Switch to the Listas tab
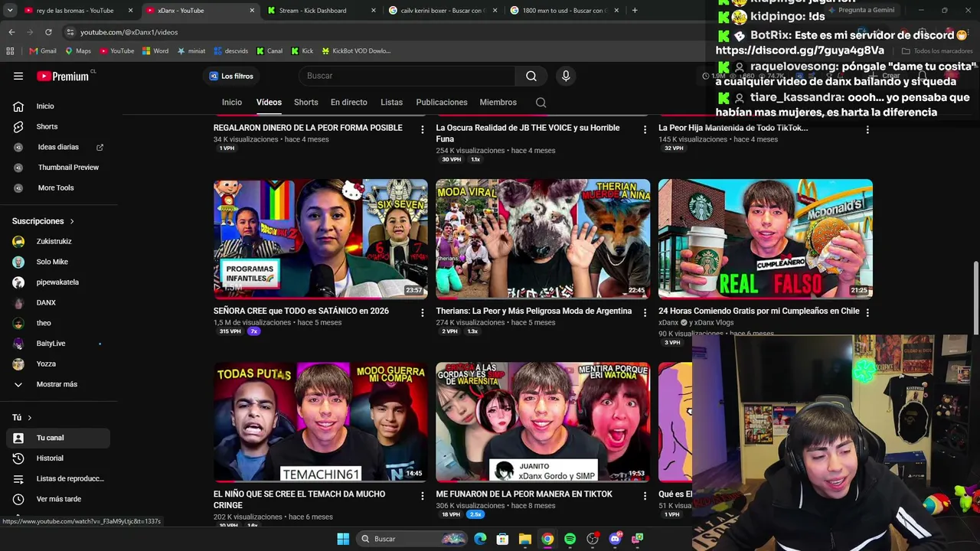The image size is (980, 551). point(391,103)
